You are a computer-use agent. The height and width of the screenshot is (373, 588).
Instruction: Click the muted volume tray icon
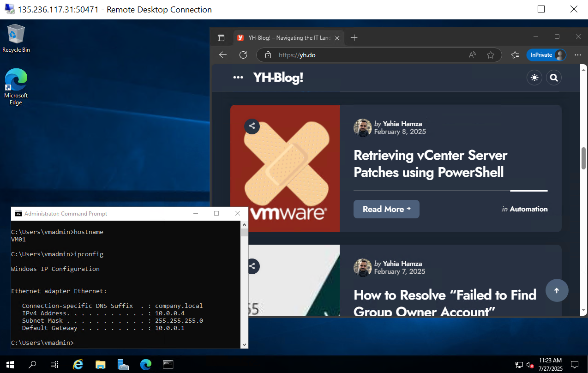(x=530, y=365)
